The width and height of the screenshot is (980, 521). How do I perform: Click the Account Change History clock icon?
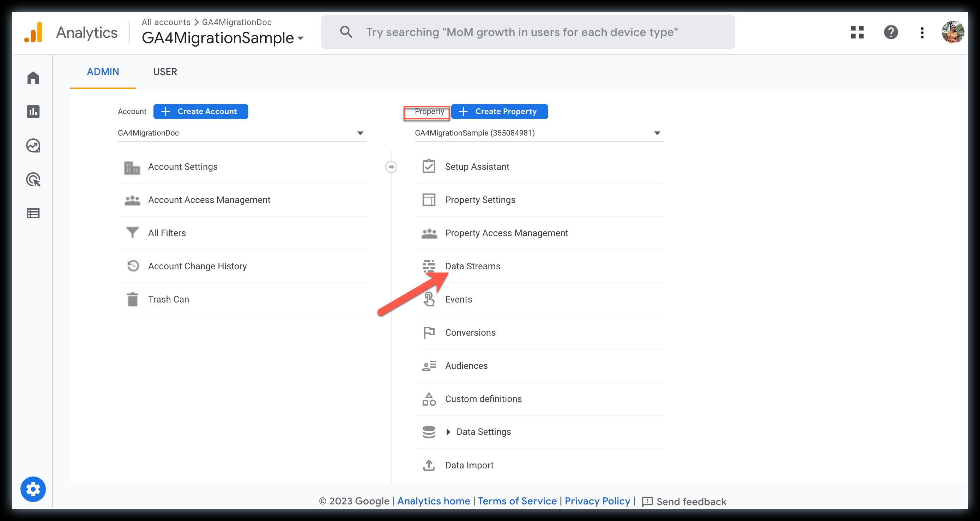tap(133, 266)
